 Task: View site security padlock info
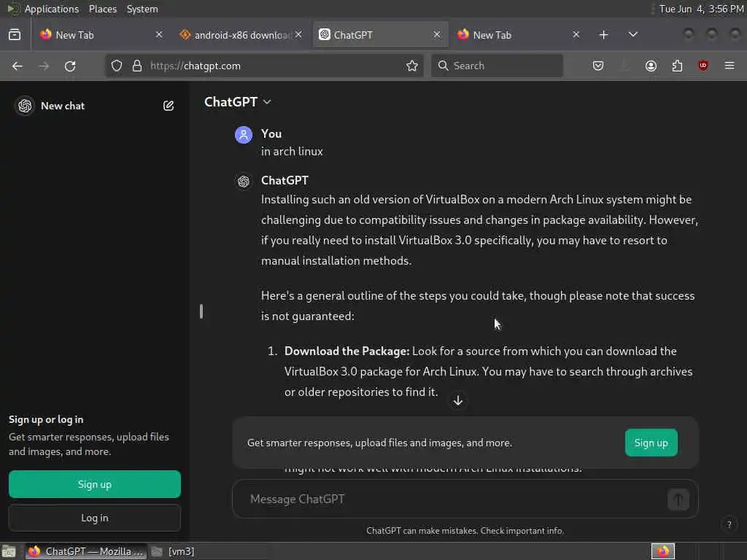(137, 66)
